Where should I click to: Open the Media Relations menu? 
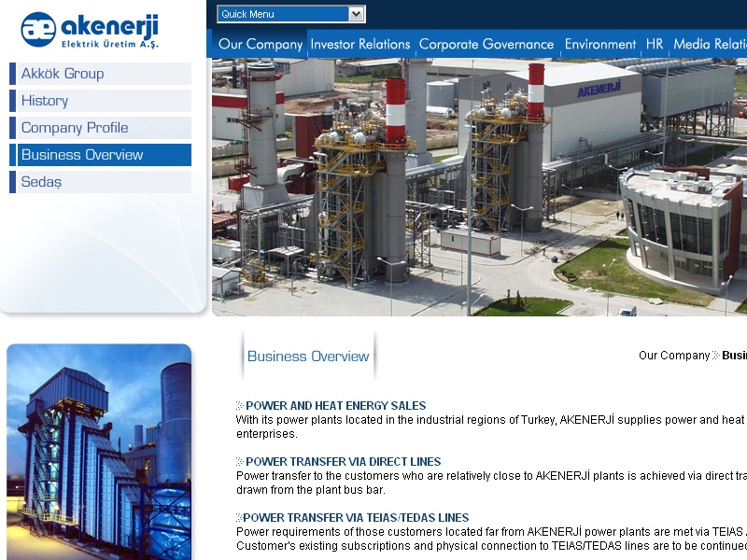[710, 44]
